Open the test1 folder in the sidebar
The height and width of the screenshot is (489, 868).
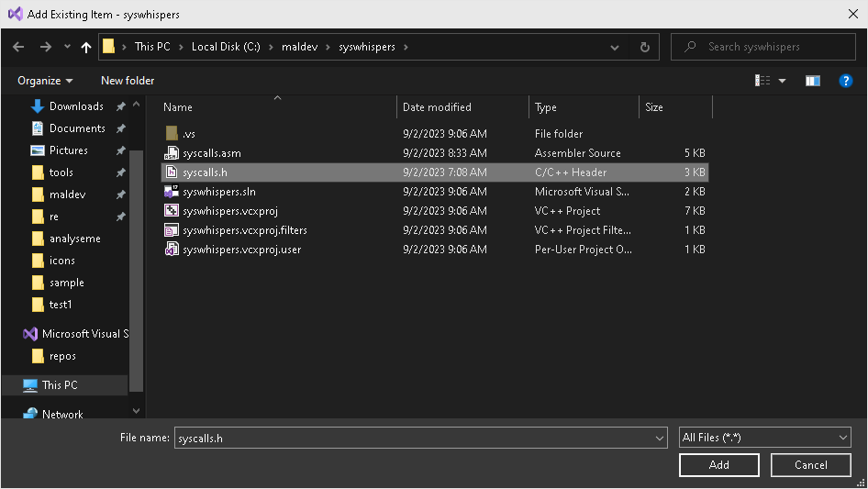pos(61,306)
